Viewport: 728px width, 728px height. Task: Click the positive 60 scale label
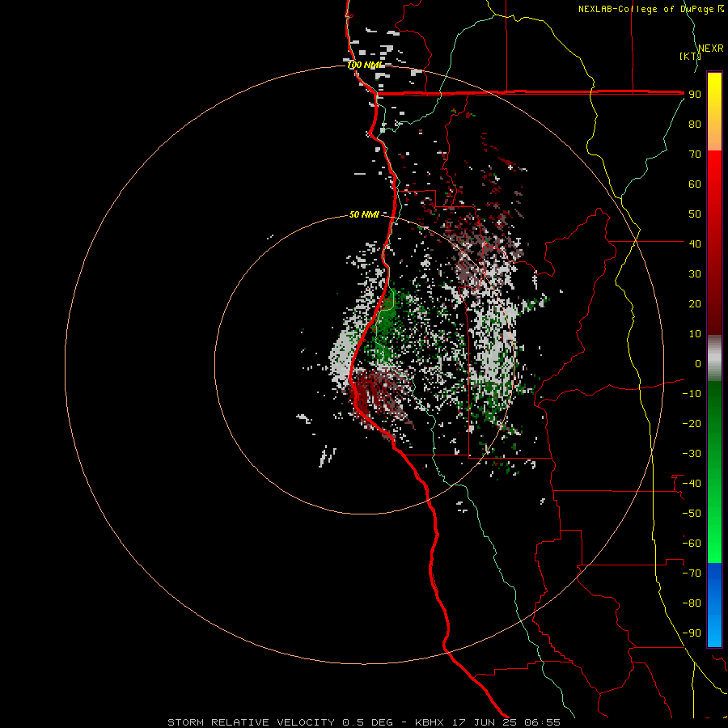click(695, 184)
